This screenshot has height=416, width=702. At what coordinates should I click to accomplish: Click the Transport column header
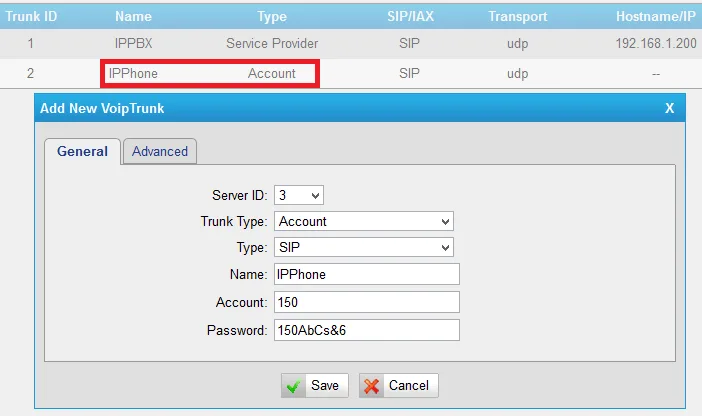point(517,16)
